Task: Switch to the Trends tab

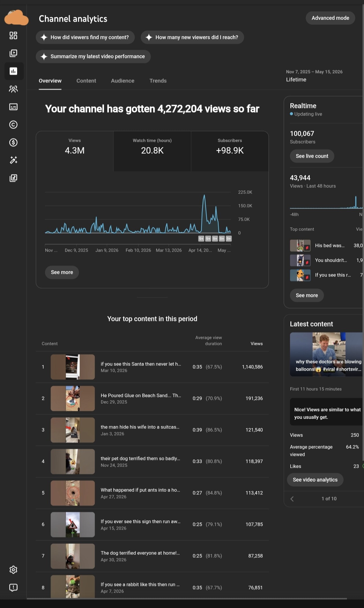Action: [158, 81]
